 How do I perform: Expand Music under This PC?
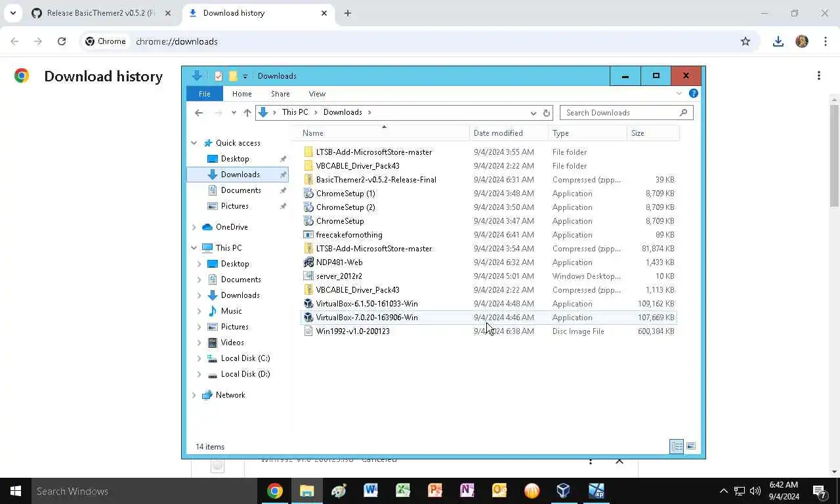[x=199, y=311]
